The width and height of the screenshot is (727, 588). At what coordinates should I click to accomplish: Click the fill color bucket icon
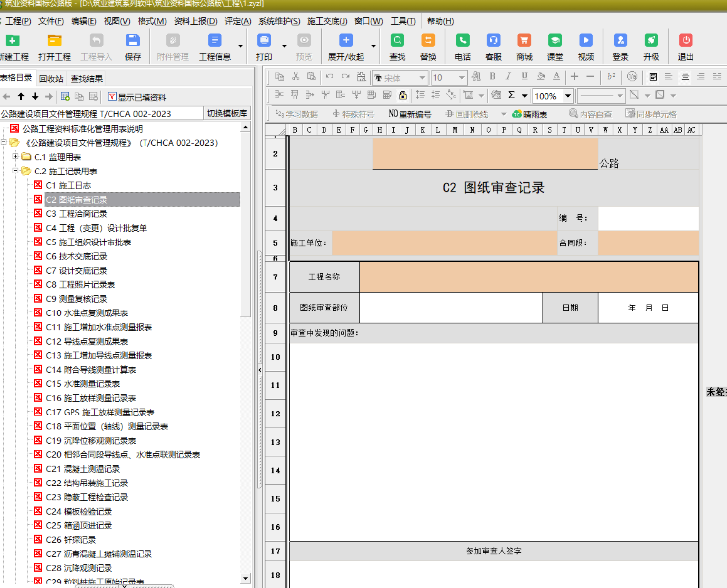point(541,77)
